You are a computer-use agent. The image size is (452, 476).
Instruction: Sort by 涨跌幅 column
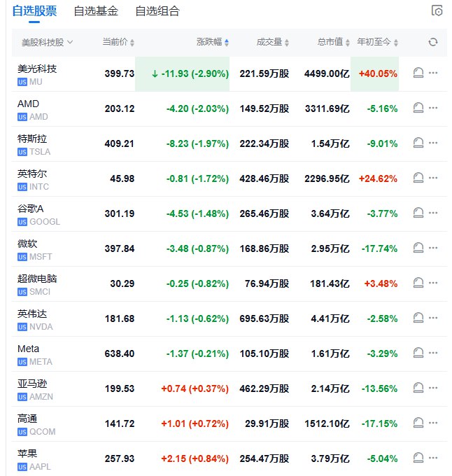click(x=212, y=42)
